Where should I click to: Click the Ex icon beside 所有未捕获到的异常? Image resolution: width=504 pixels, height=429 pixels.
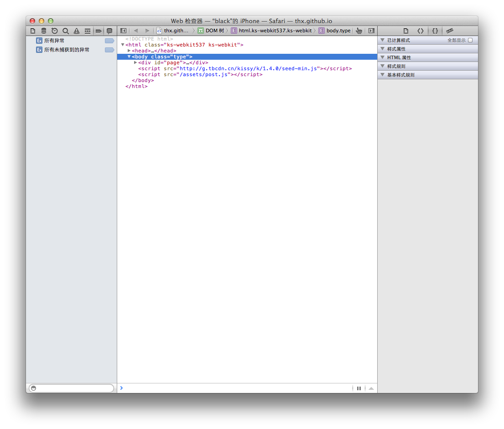[39, 50]
